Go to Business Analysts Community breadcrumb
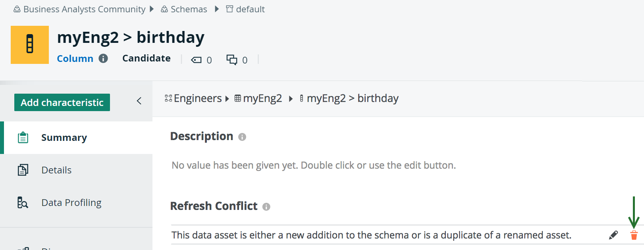 pyautogui.click(x=84, y=9)
